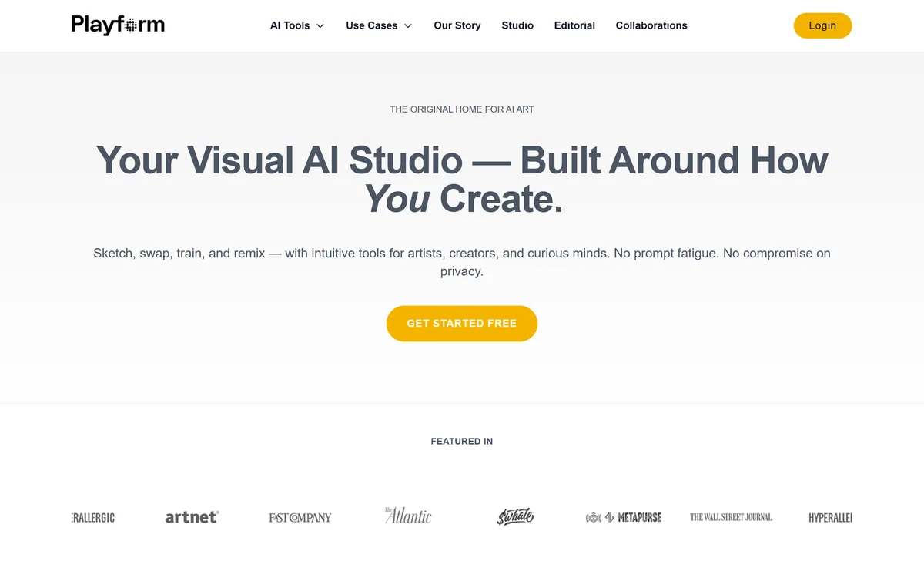Expand the AI Tools chevron arrow
This screenshot has height=578, width=924.
pyautogui.click(x=320, y=25)
